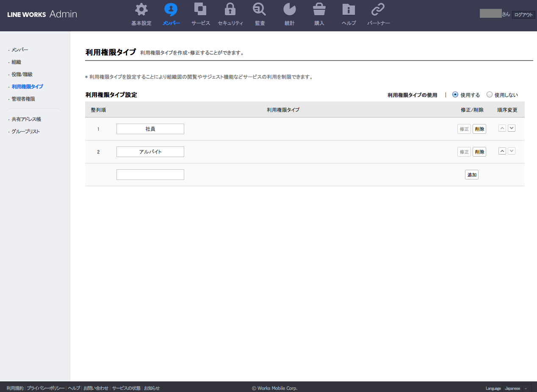Select the 使用する radio button
Image resolution: width=537 pixels, height=392 pixels.
point(455,95)
